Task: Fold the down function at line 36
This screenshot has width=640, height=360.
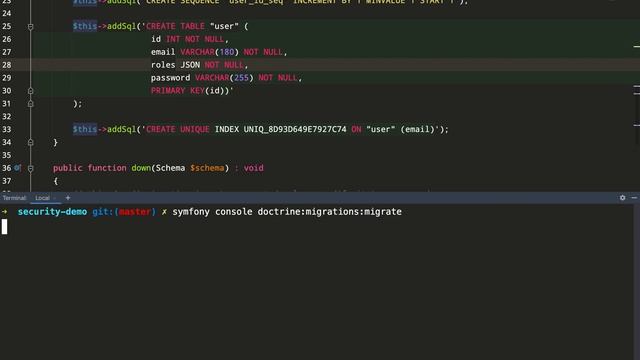Action: [x=30, y=168]
